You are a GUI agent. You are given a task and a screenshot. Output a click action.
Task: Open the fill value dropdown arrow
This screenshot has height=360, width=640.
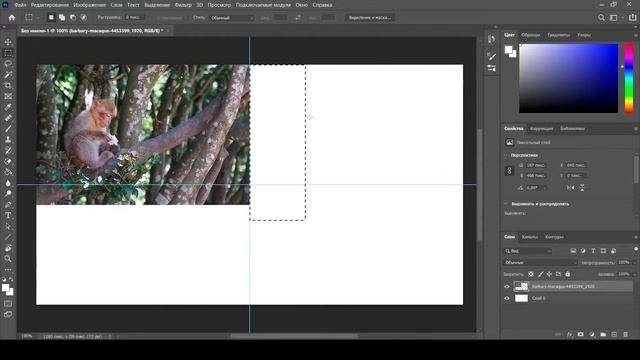coord(634,274)
